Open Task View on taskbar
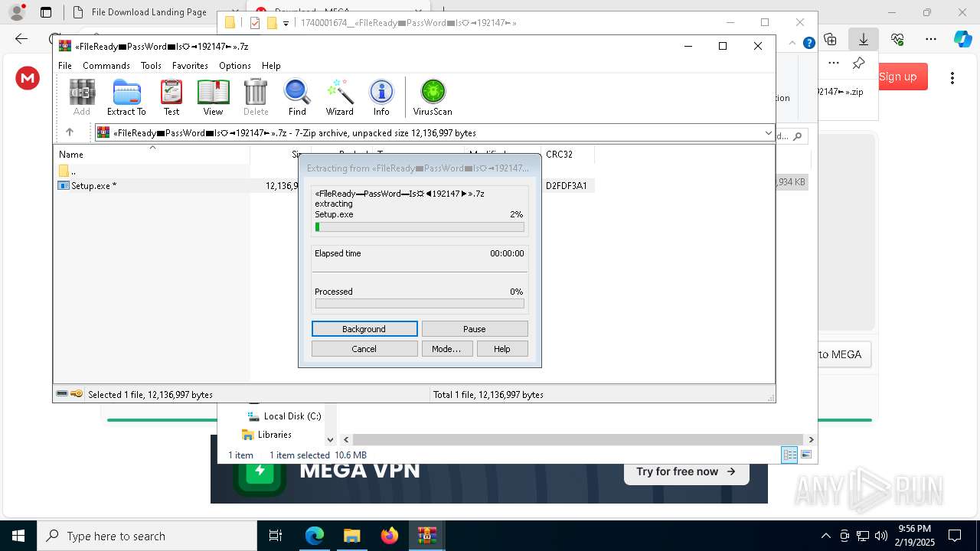The image size is (980, 551). point(276,536)
